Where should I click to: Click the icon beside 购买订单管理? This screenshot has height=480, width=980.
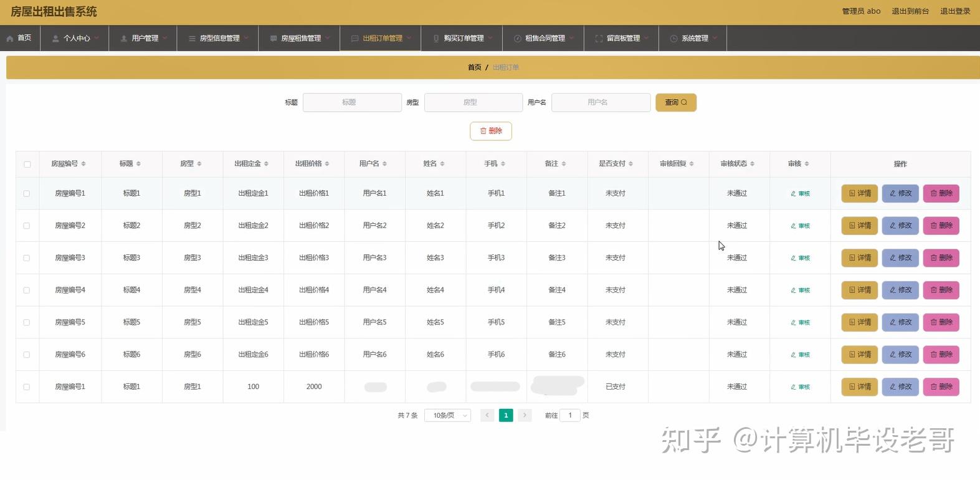436,38
